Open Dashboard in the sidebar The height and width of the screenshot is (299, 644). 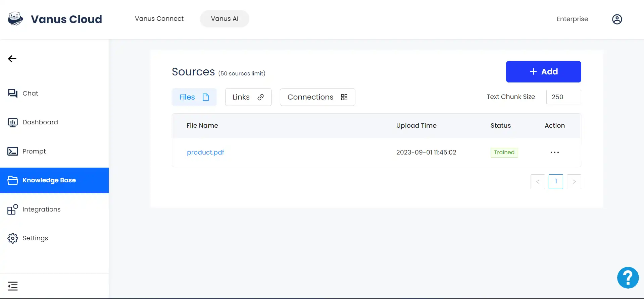coord(54,122)
